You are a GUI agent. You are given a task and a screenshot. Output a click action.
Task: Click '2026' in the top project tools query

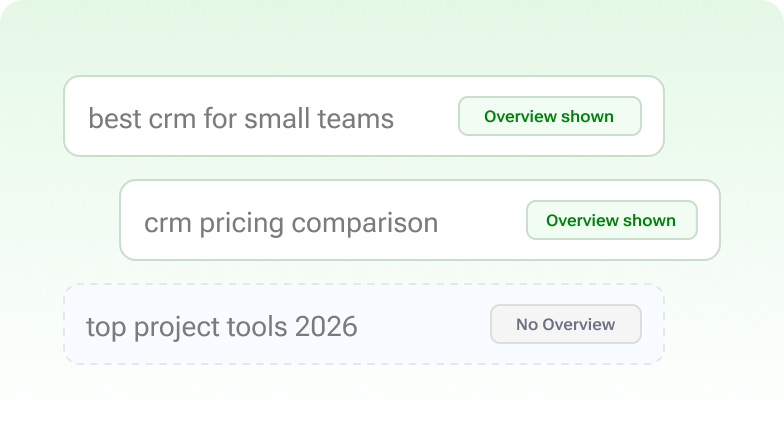[x=326, y=326]
